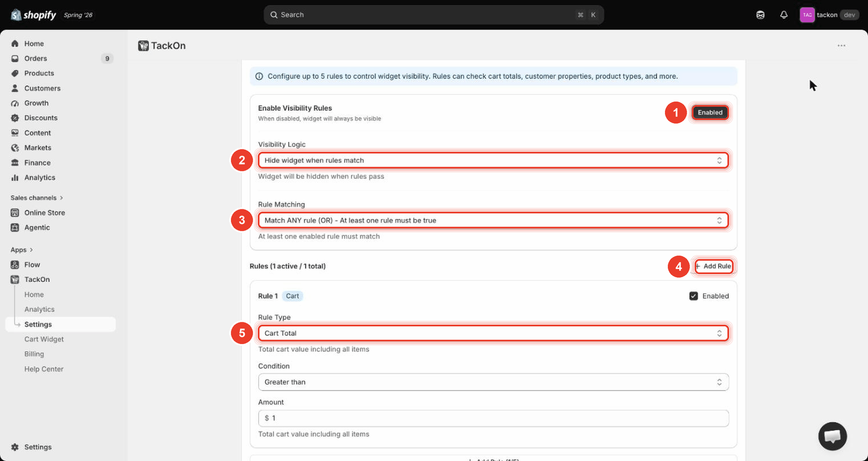Screen dimensions: 868x461
Task: Click the Discounts badge icon
Action: coord(15,118)
